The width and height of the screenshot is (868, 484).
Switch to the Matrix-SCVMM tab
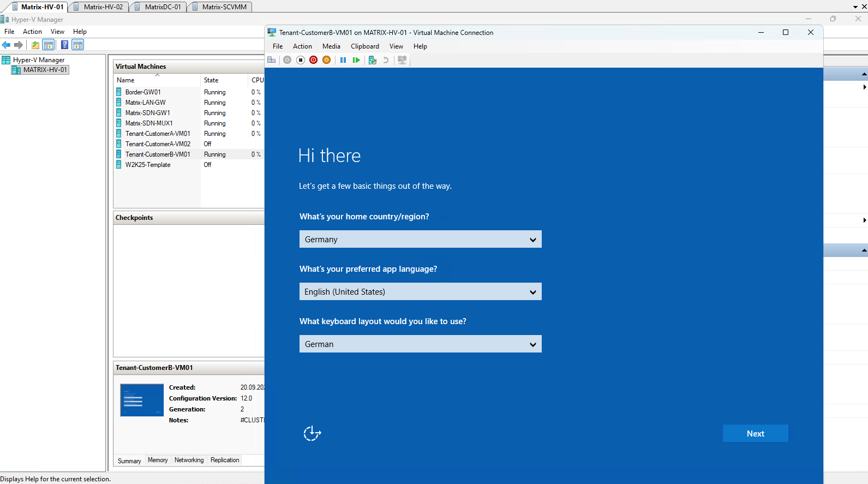click(224, 7)
